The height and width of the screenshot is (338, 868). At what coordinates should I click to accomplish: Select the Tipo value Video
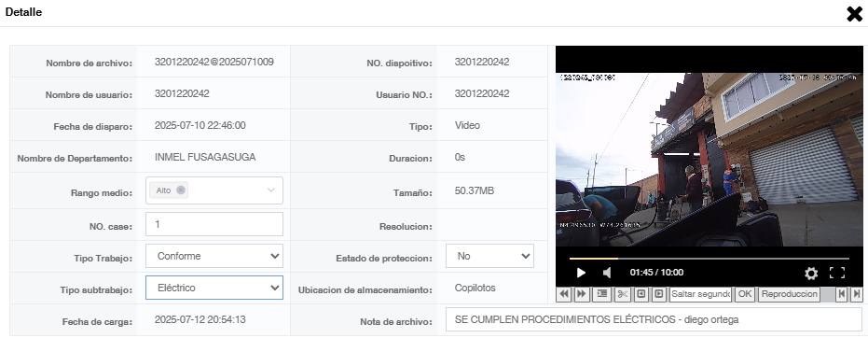(x=467, y=125)
